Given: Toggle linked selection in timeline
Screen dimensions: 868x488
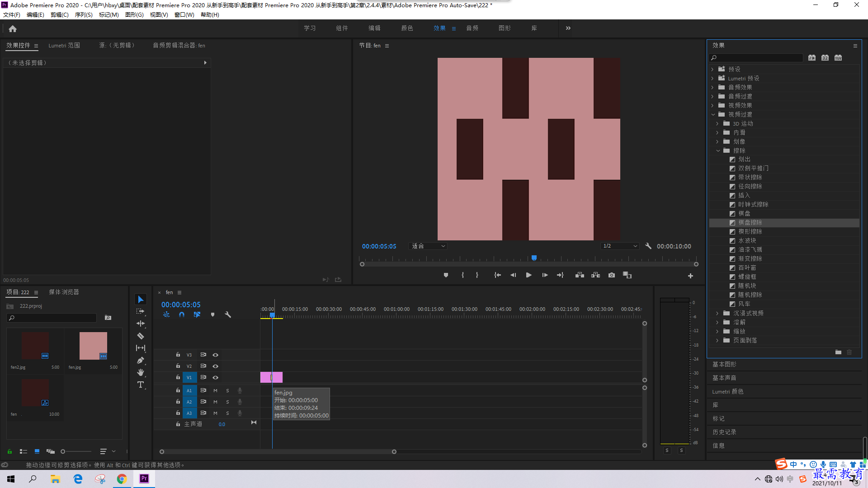Looking at the screenshot, I should pyautogui.click(x=197, y=314).
